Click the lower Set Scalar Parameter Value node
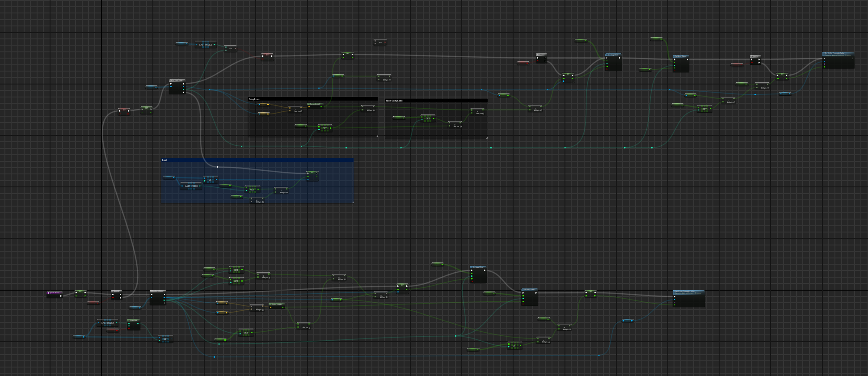 coord(688,292)
